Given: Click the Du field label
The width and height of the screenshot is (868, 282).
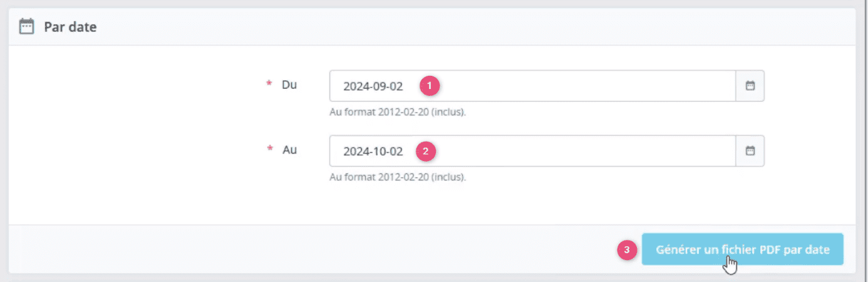Looking at the screenshot, I should 289,85.
